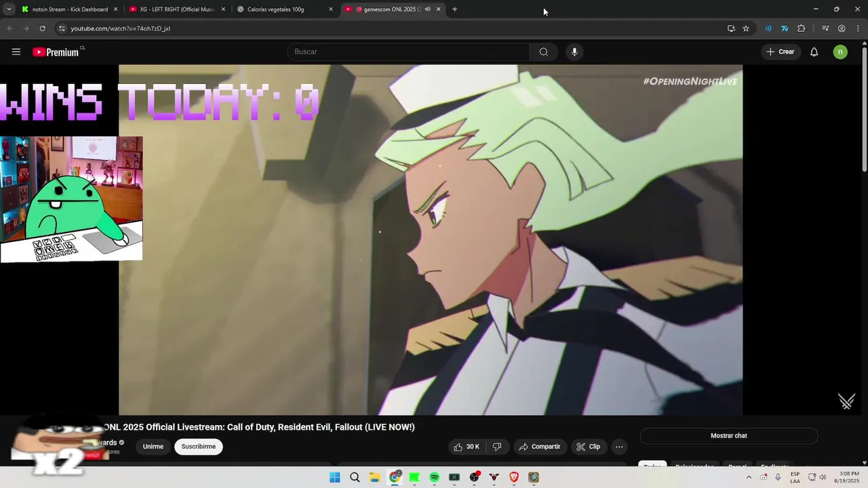
Task: Click the install app icon in the address bar
Action: pyautogui.click(x=731, y=28)
